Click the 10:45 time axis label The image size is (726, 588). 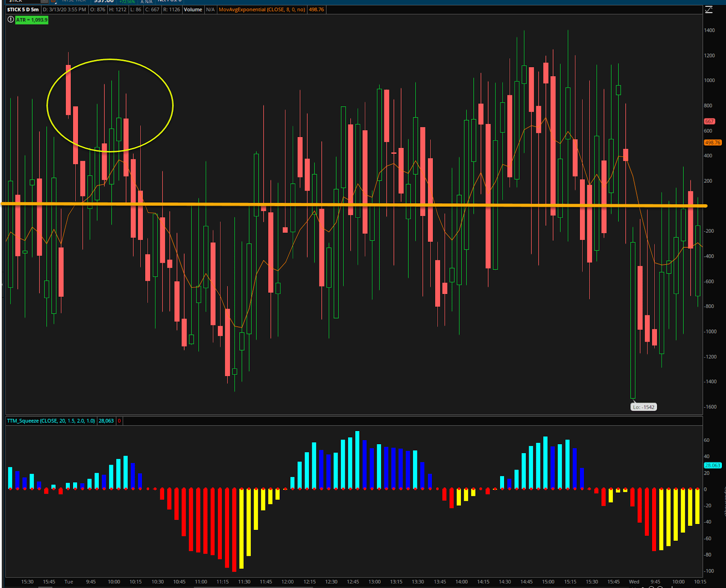coord(179,582)
